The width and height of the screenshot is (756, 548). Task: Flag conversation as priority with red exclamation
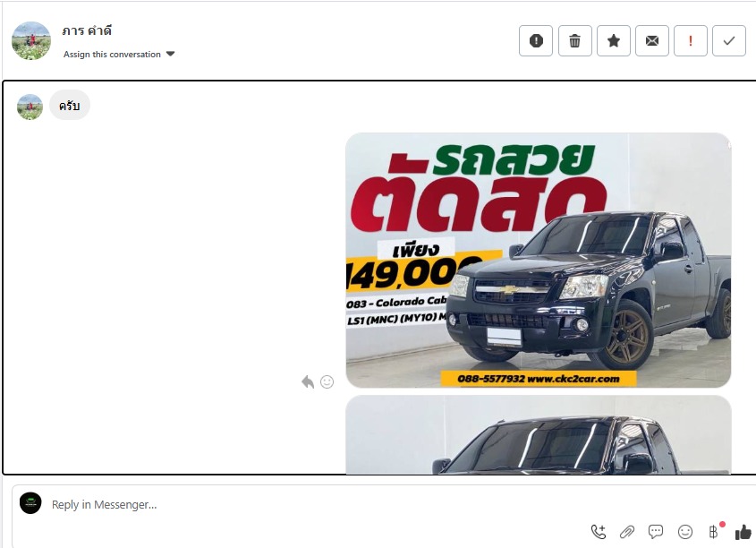tap(691, 41)
